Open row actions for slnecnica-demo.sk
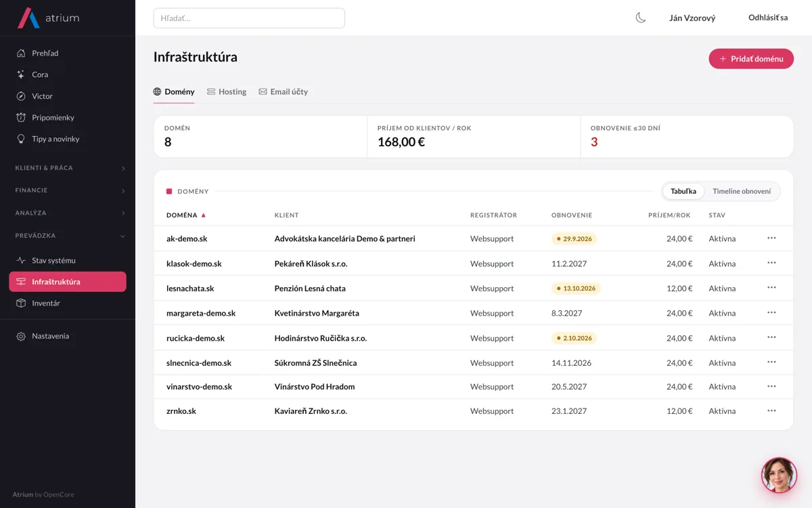Viewport: 812px width, 508px height. click(771, 362)
